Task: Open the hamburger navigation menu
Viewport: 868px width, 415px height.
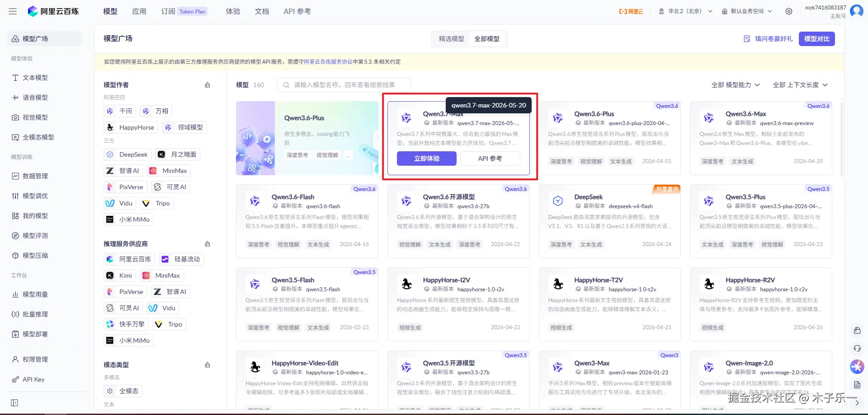Action: click(x=13, y=11)
